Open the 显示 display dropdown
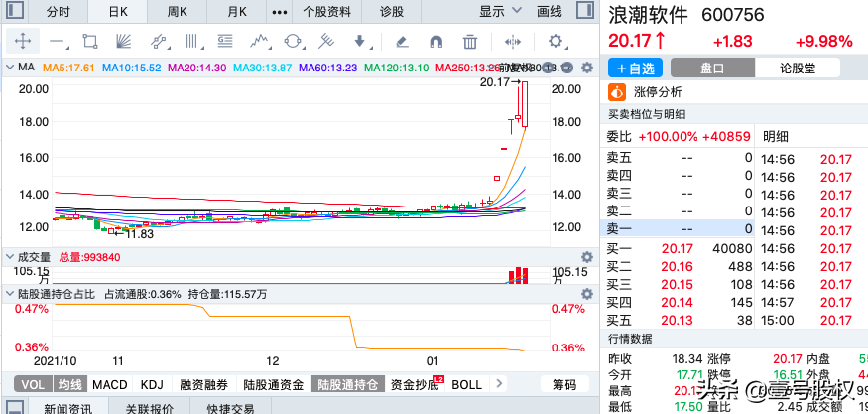 500,11
